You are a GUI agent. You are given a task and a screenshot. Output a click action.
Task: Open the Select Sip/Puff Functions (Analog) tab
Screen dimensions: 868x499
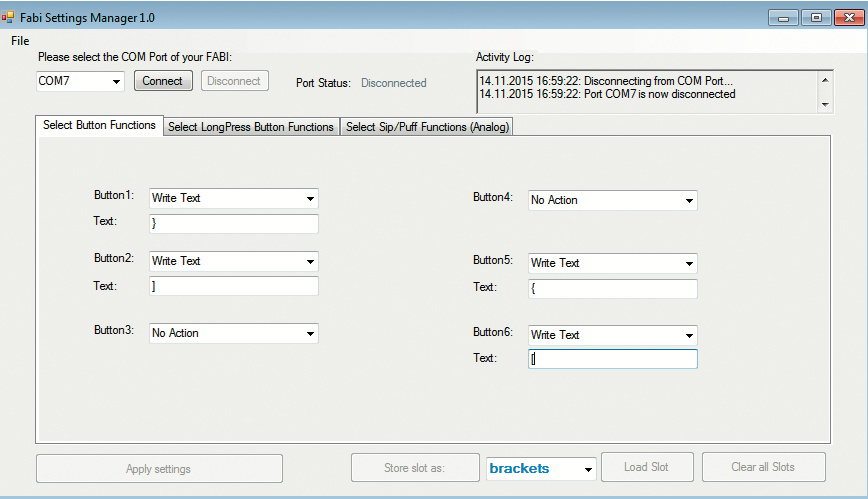(427, 127)
